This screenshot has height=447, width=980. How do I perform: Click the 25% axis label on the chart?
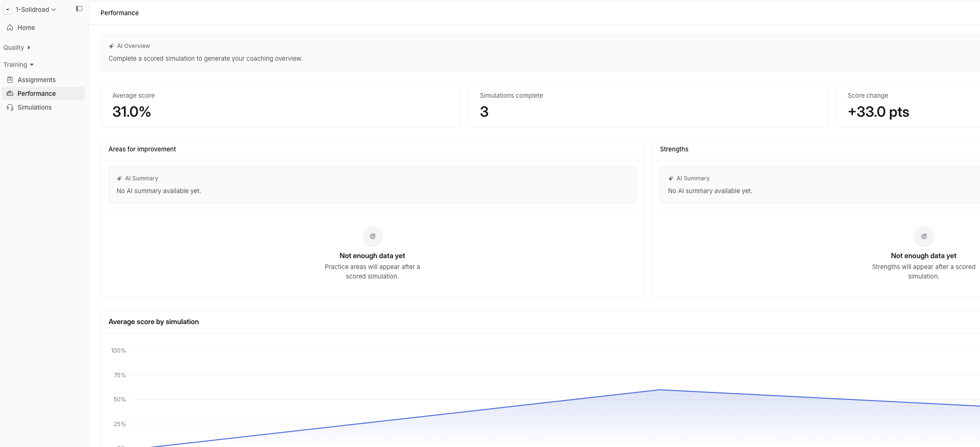[x=120, y=424]
